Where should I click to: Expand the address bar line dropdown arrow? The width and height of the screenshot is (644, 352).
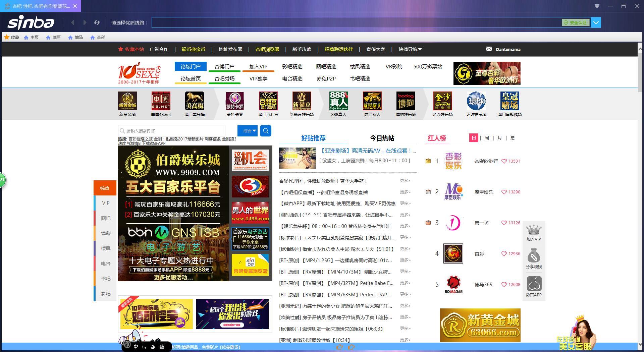tap(596, 22)
